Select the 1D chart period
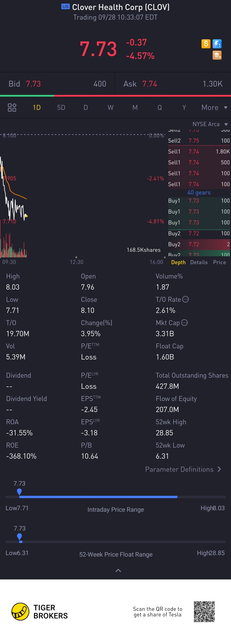Viewport: 231px width, 644px height. click(37, 108)
